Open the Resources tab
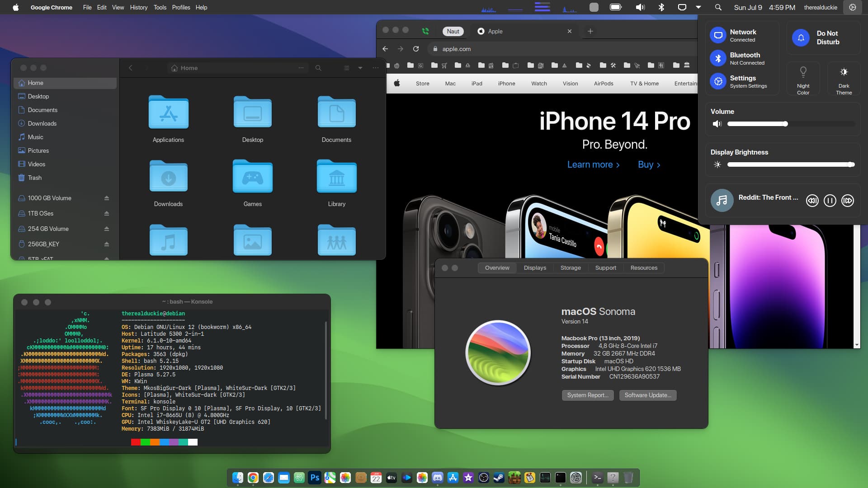This screenshot has height=488, width=868. point(644,268)
